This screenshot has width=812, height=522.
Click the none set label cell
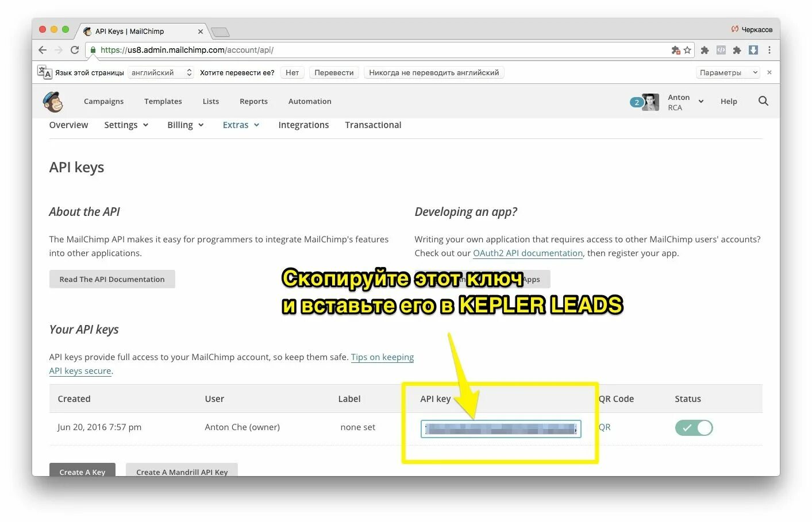[x=357, y=427]
